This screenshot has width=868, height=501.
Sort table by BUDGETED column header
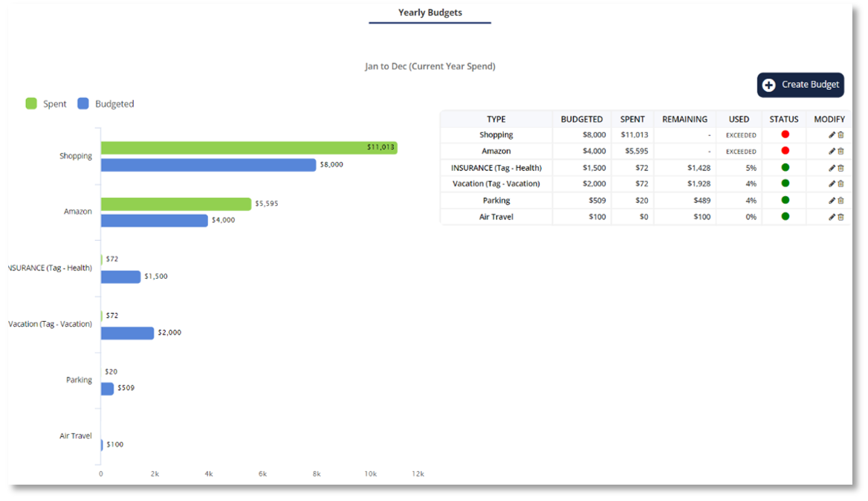581,119
